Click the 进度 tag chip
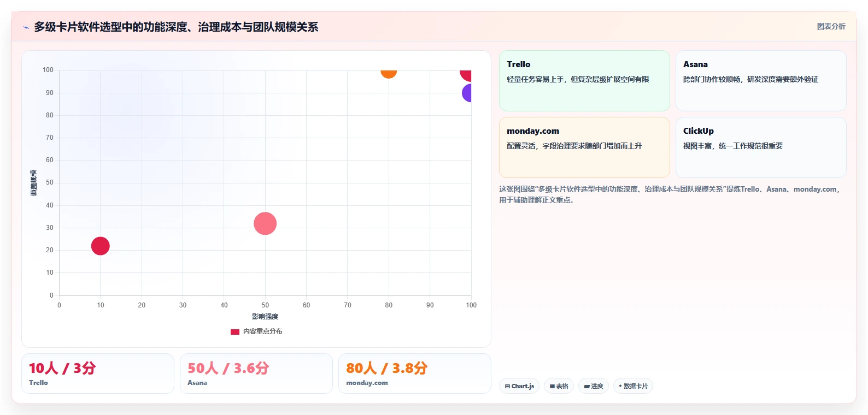The height and width of the screenshot is (415, 868). click(594, 386)
